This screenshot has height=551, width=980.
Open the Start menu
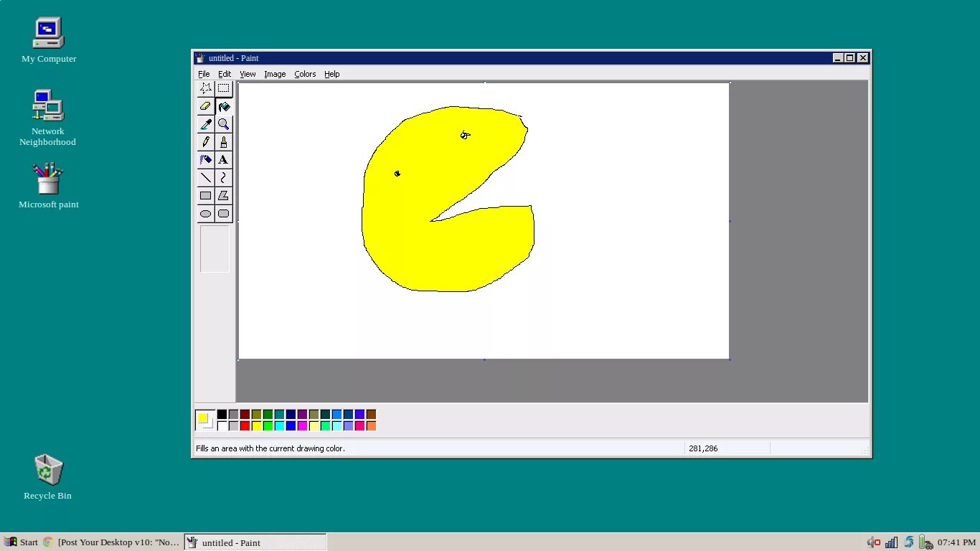point(21,542)
